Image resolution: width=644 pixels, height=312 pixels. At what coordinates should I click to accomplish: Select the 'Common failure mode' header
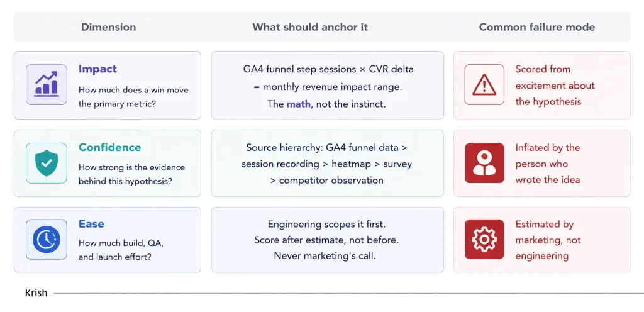click(x=537, y=27)
